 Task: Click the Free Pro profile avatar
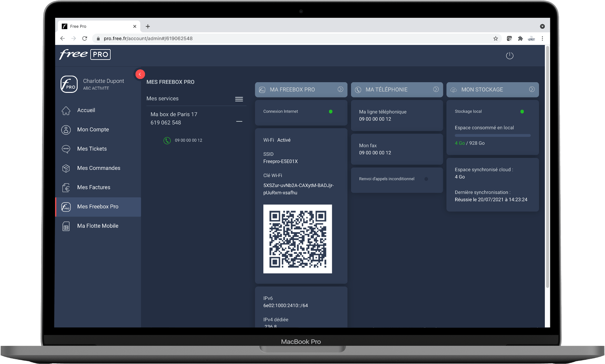coord(69,84)
